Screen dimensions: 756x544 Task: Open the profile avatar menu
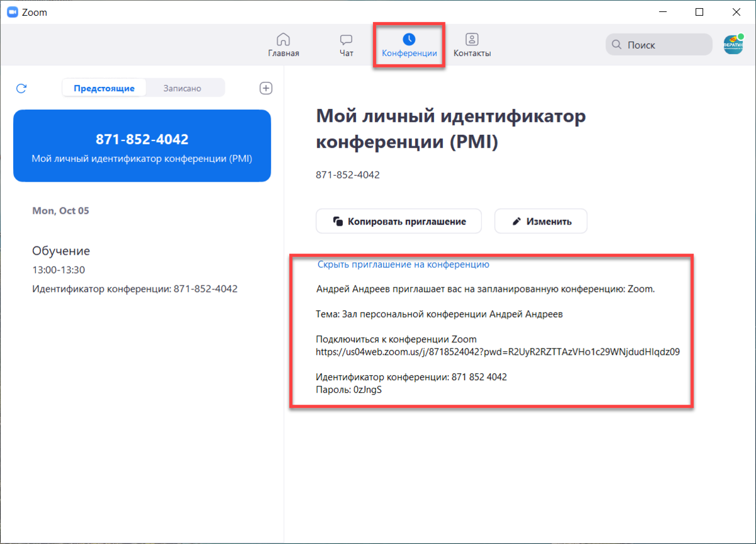[x=733, y=44]
